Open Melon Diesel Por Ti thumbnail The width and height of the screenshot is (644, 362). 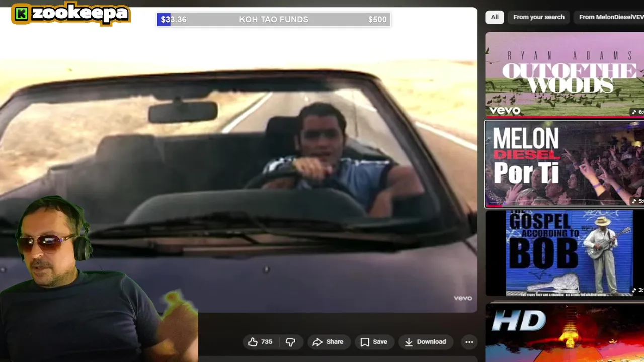pos(565,164)
